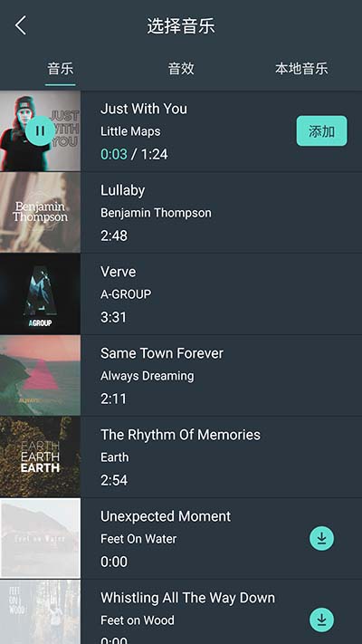
Task: Select the Lullaby song title
Action: tap(123, 190)
